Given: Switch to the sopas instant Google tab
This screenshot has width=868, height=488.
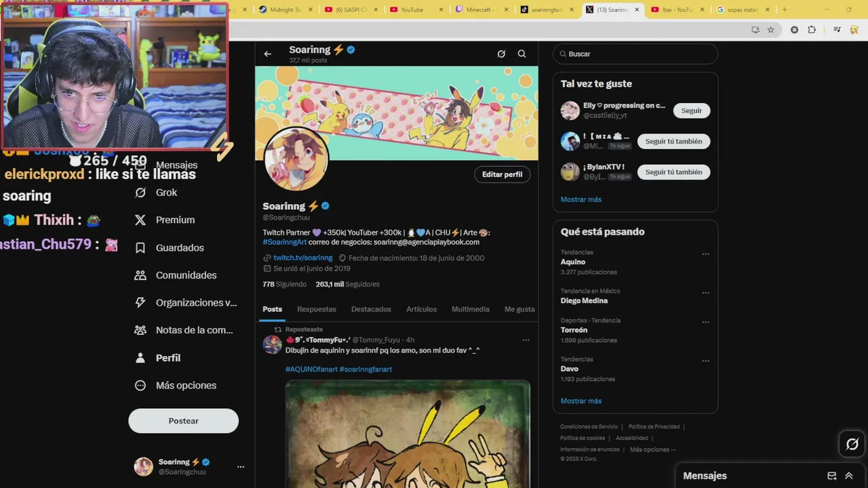Looking at the screenshot, I should pyautogui.click(x=742, y=9).
